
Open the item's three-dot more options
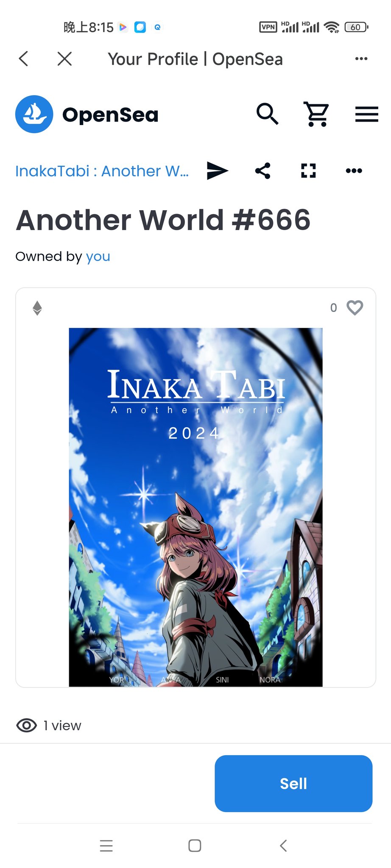(x=354, y=171)
